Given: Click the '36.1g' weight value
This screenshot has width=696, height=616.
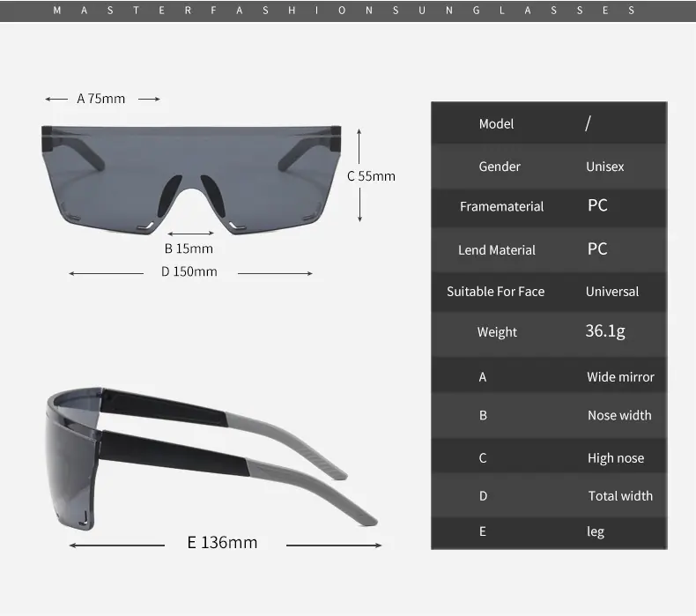Looking at the screenshot, I should (x=605, y=330).
